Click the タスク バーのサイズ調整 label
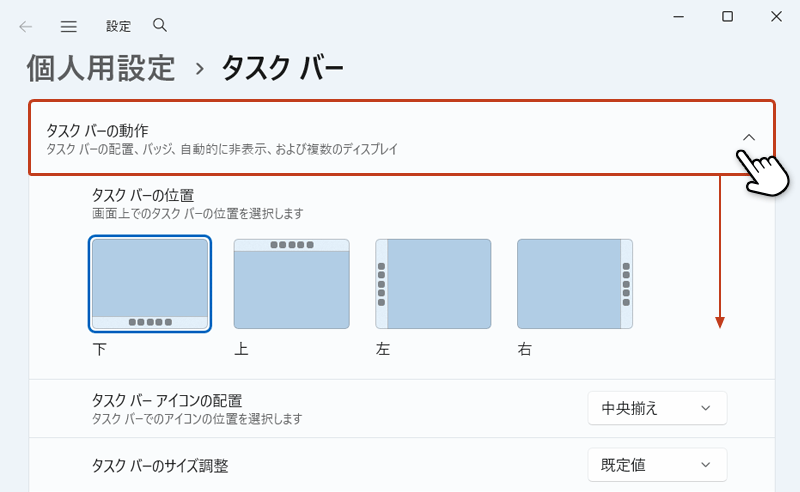 [160, 466]
